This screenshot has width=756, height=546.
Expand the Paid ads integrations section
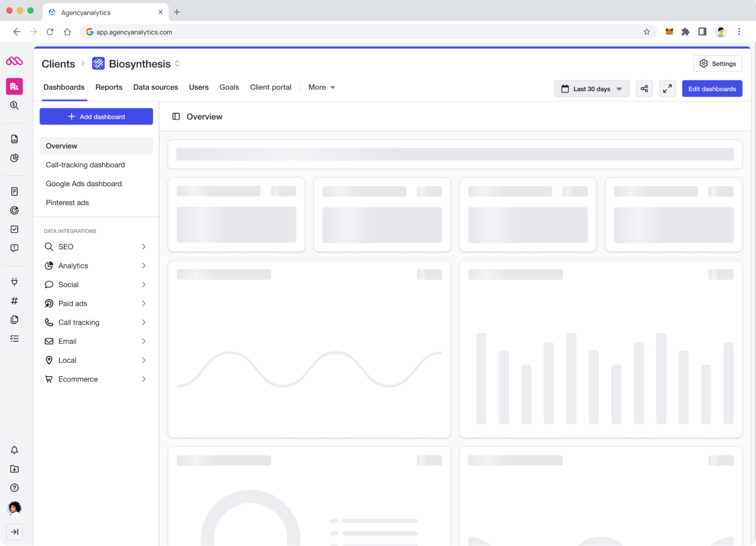(96, 304)
